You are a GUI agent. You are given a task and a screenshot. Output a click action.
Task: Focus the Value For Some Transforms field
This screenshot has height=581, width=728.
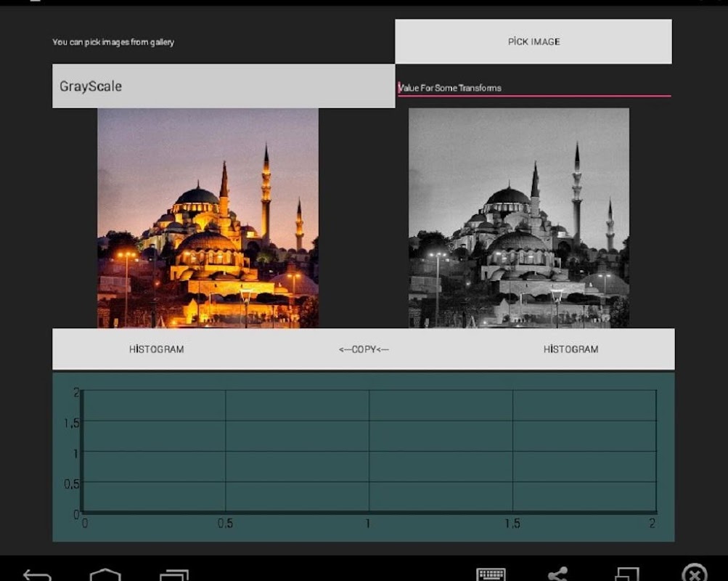(533, 88)
